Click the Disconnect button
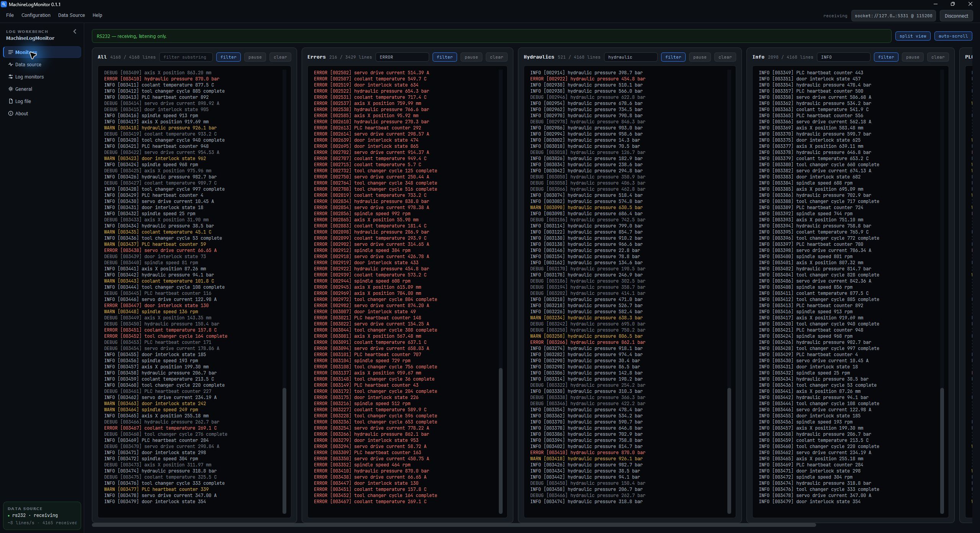980x533 pixels. click(x=956, y=16)
